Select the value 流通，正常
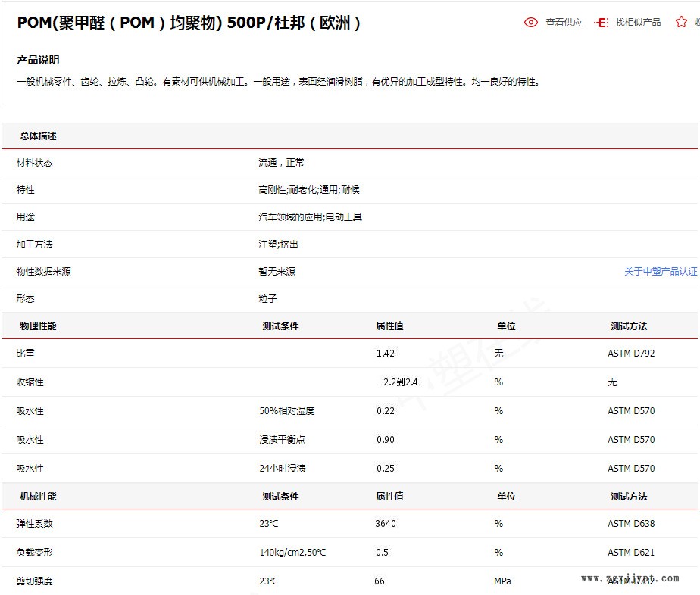Screen dimensions: 700x595 [281, 162]
